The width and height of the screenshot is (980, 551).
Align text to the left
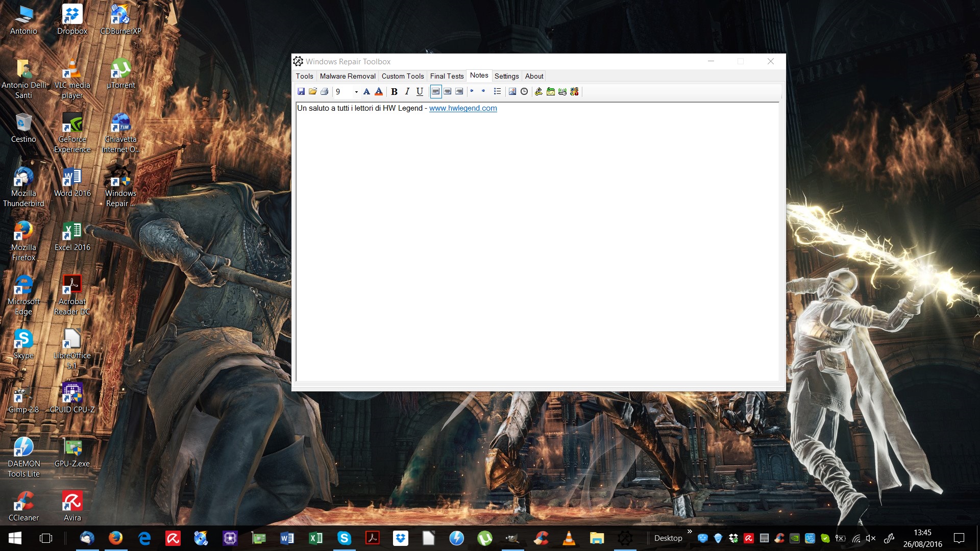[435, 91]
